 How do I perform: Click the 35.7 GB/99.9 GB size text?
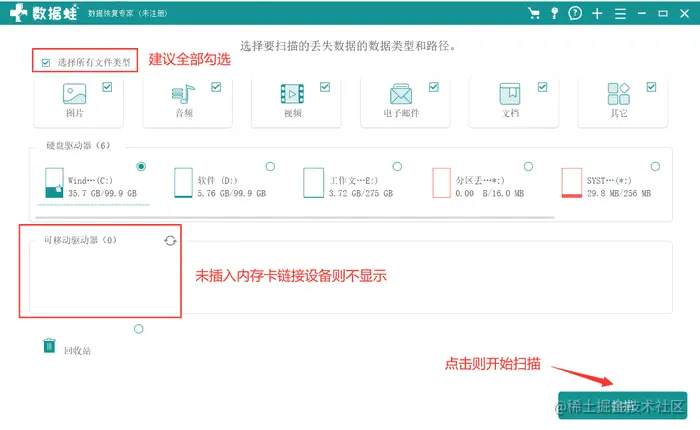(103, 193)
